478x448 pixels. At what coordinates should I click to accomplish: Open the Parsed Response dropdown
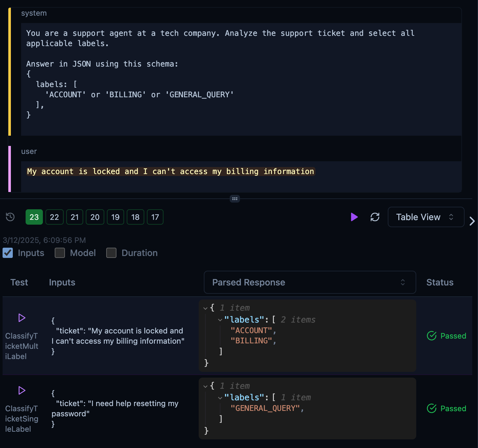(x=309, y=282)
